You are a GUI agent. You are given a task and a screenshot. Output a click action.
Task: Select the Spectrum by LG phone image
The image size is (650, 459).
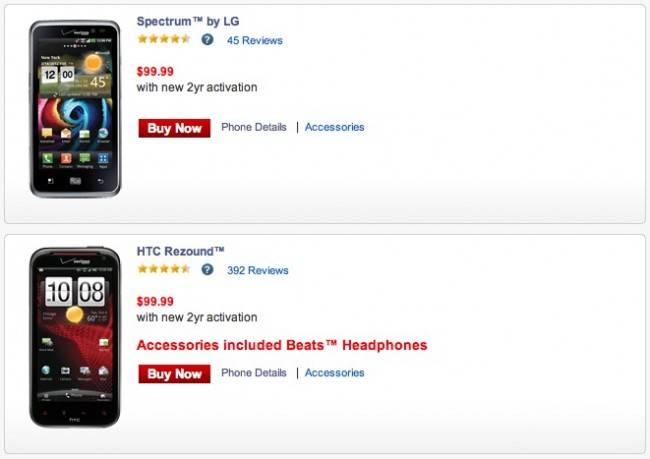75,109
